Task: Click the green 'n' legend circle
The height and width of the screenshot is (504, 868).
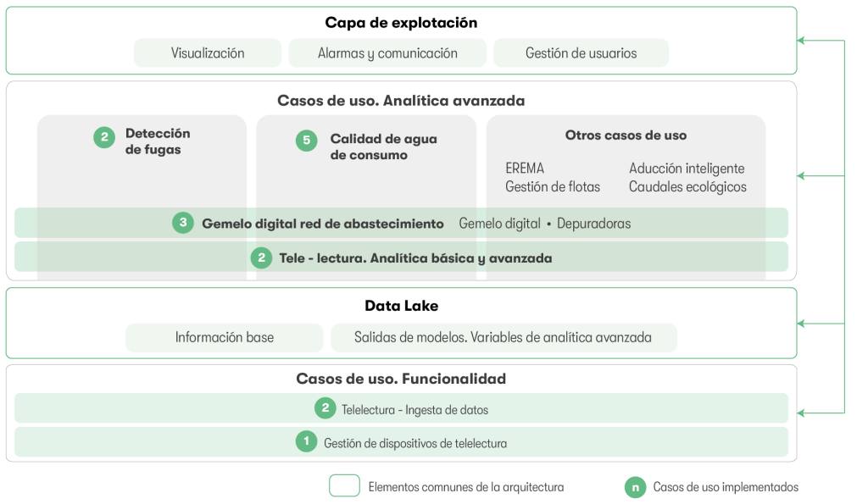Action: click(x=635, y=487)
